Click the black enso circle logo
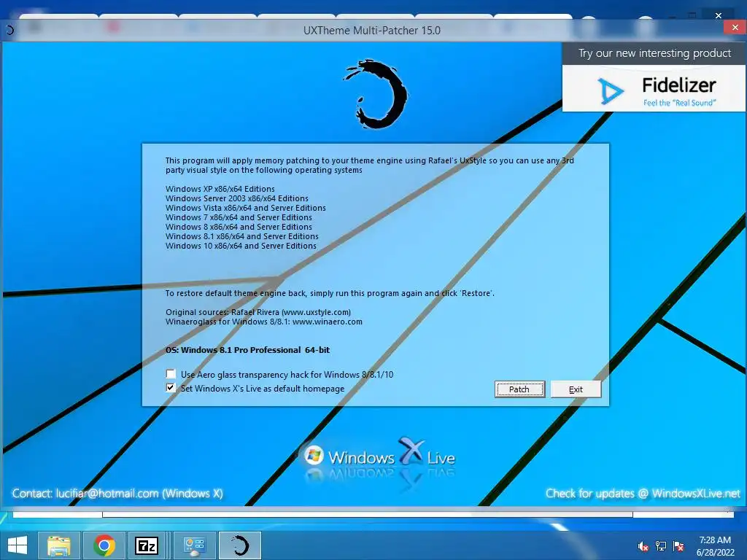 point(376,94)
